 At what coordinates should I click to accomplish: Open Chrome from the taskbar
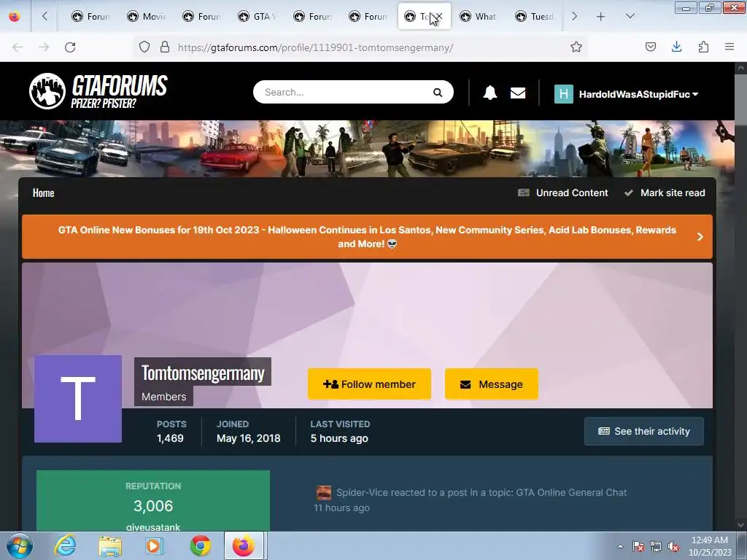click(x=201, y=545)
